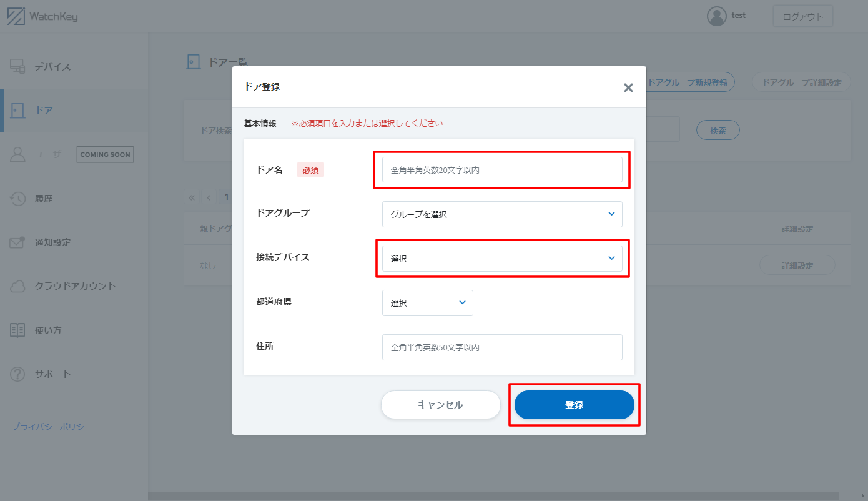
Task: Expand the ドアグループ dropdown
Action: click(502, 214)
